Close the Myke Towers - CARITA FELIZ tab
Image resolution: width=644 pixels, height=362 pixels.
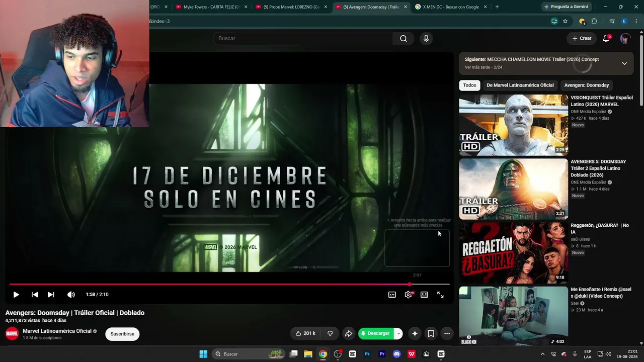point(246,7)
